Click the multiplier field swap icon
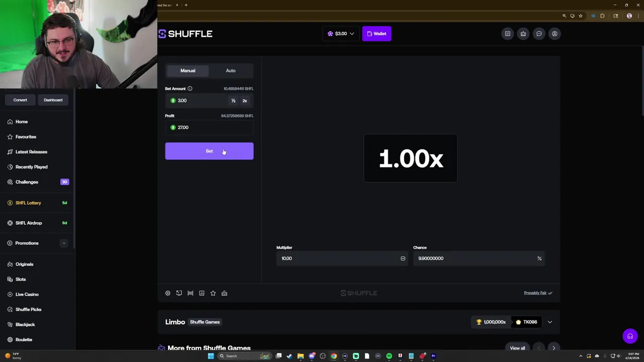644x362 pixels. tap(403, 258)
